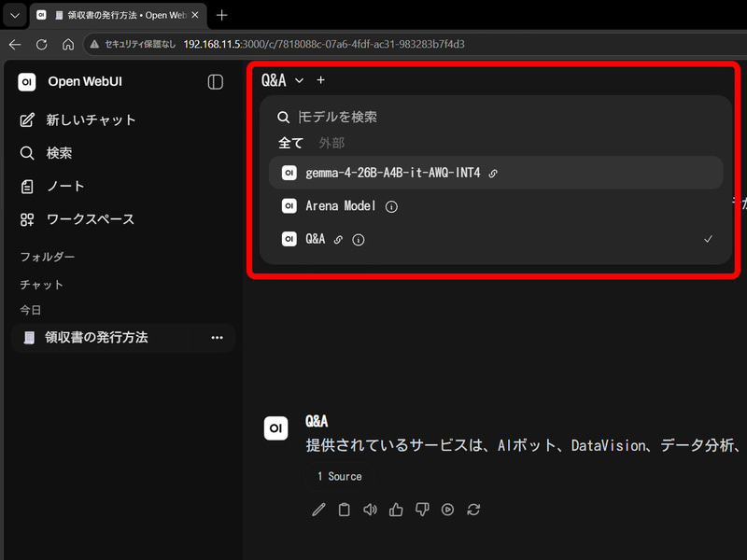Click the 今日 date label in sidebar
Screen dimensions: 747x560
(x=31, y=311)
